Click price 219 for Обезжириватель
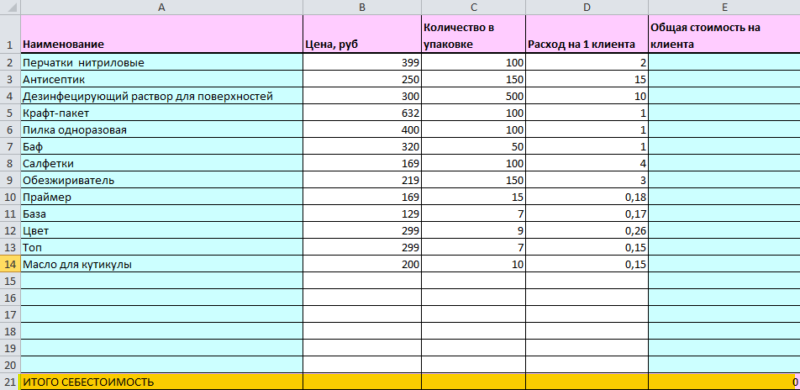800x390 pixels. click(x=362, y=180)
